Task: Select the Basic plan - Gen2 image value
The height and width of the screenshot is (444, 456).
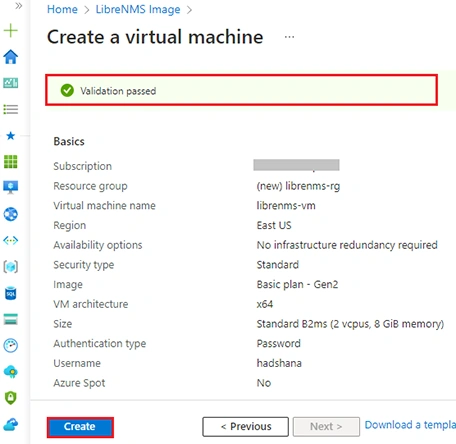Action: click(297, 284)
